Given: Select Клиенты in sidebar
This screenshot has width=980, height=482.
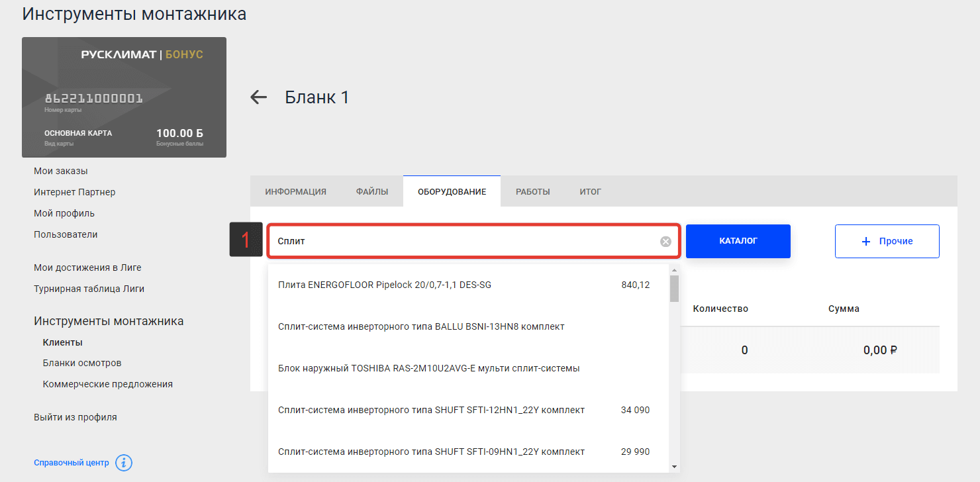Looking at the screenshot, I should click(63, 342).
